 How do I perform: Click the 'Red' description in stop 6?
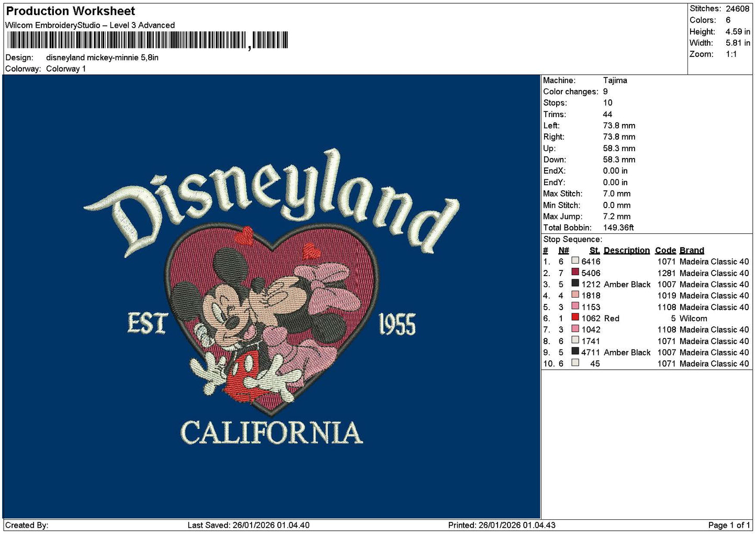tap(611, 319)
